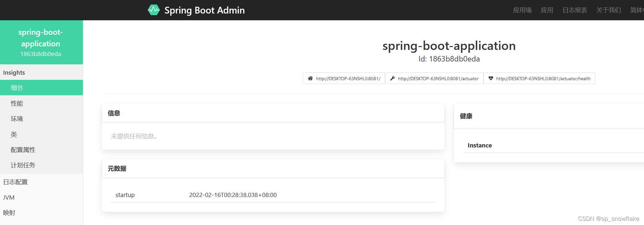
Task: Select the 细节 sidebar item
Action: [41, 88]
